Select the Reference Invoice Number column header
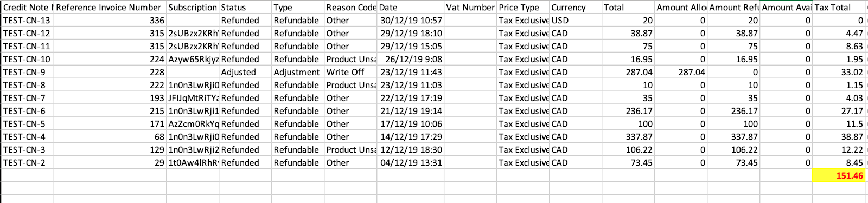868x203 pixels. [x=110, y=8]
